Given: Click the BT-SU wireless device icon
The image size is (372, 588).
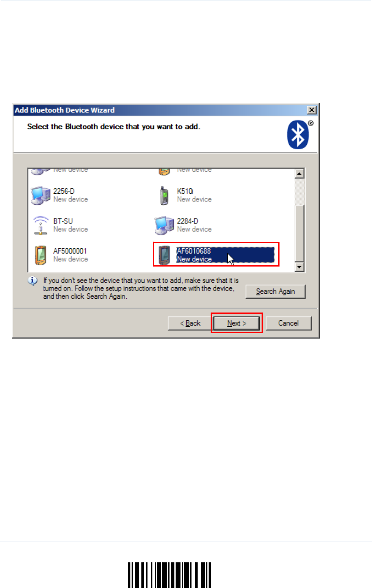Looking at the screenshot, I should tap(40, 225).
